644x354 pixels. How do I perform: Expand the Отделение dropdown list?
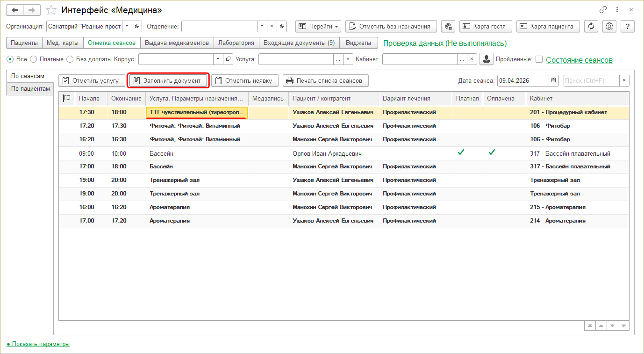[262, 26]
